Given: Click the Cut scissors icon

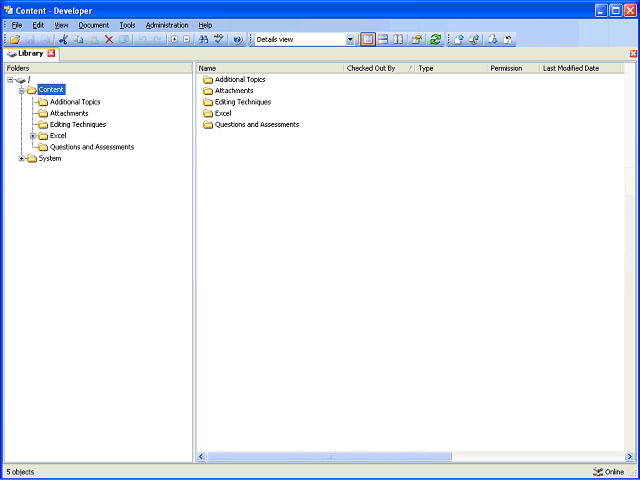Looking at the screenshot, I should tap(63, 40).
